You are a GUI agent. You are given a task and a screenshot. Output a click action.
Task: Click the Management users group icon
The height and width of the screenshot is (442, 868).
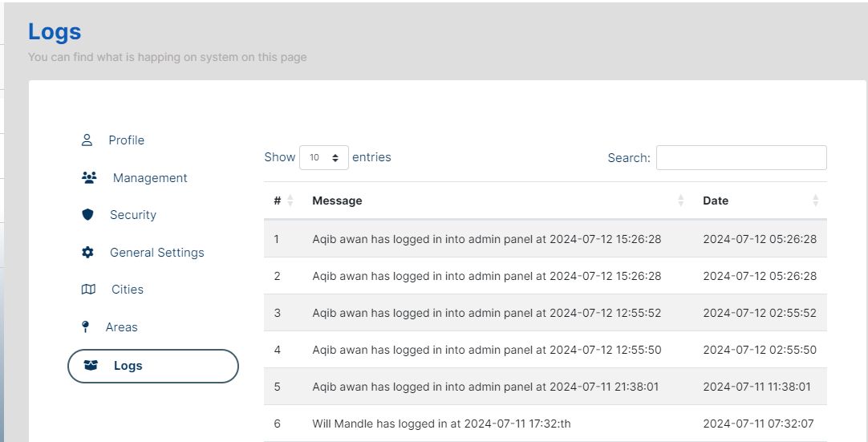click(x=89, y=178)
